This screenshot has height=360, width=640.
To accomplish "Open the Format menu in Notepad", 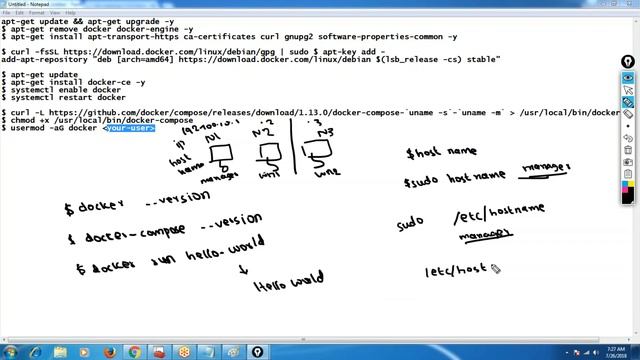I will coord(36,13).
